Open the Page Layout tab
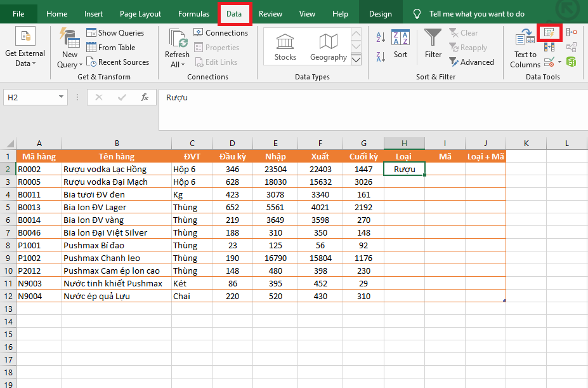This screenshot has height=388, width=588. (140, 14)
